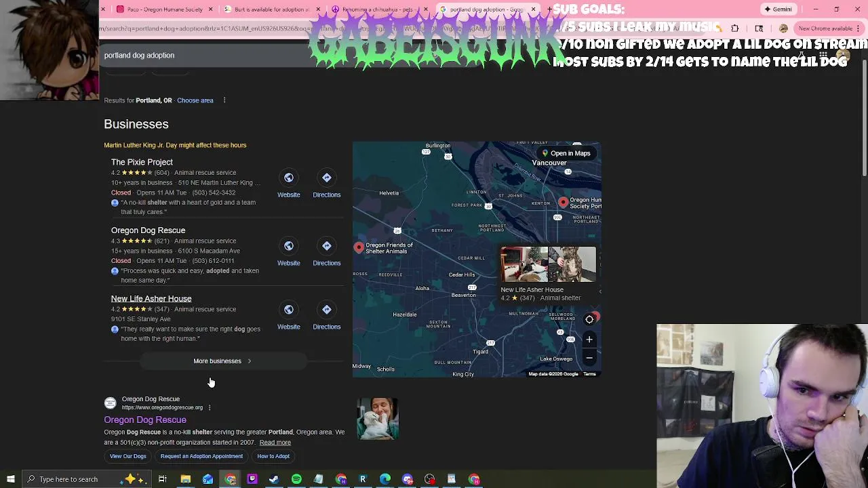Open Microsoft Edge from taskbar
868x488 pixels.
[385, 479]
